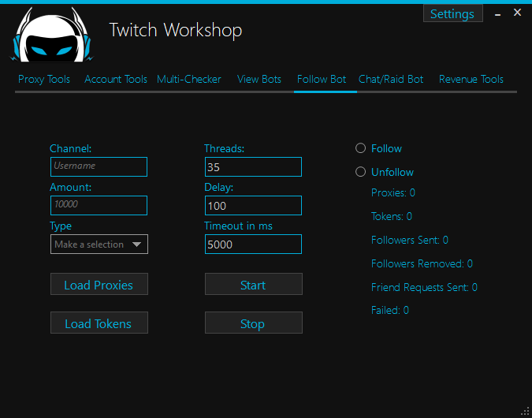Go to the Multi-Checker tab
The image size is (532, 418).
click(x=189, y=79)
